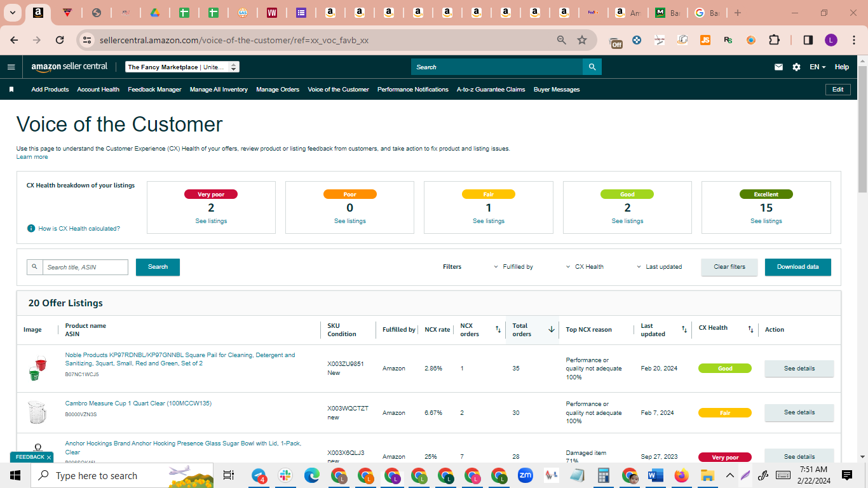Open Buyer Messages in nav bar
Screen dimensions: 868x488
point(557,90)
